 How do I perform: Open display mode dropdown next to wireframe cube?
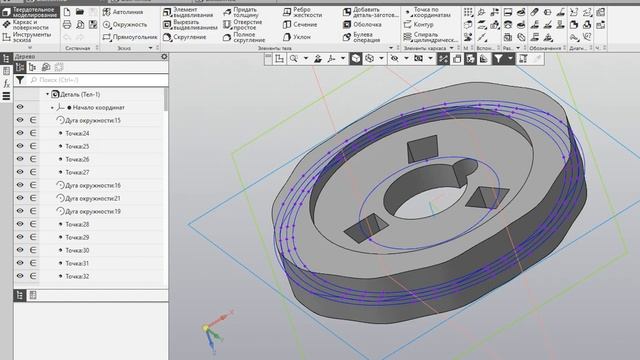pyautogui.click(x=381, y=59)
